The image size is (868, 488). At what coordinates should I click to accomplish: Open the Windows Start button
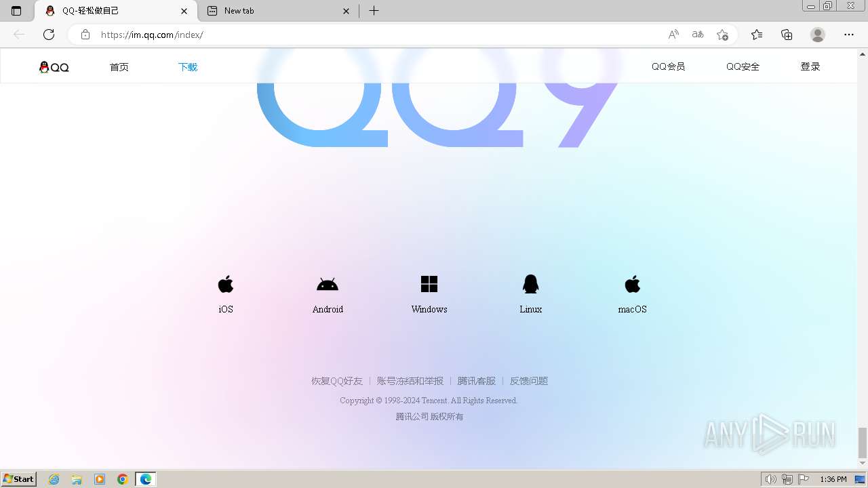tap(19, 479)
